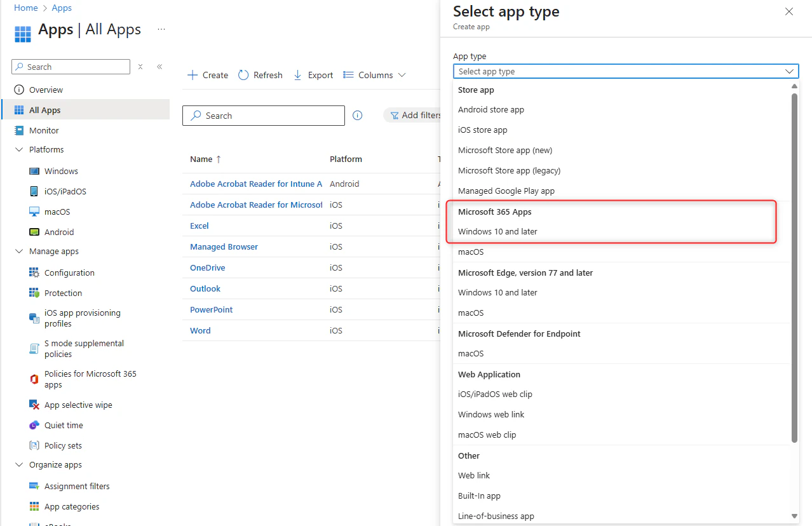Open the Outlook app link
Image resolution: width=812 pixels, height=526 pixels.
click(x=205, y=288)
